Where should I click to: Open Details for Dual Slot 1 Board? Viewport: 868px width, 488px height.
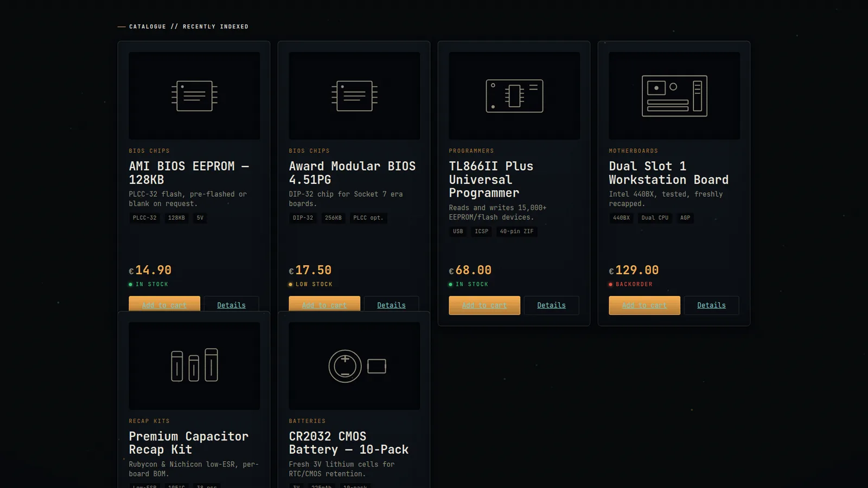(x=712, y=305)
